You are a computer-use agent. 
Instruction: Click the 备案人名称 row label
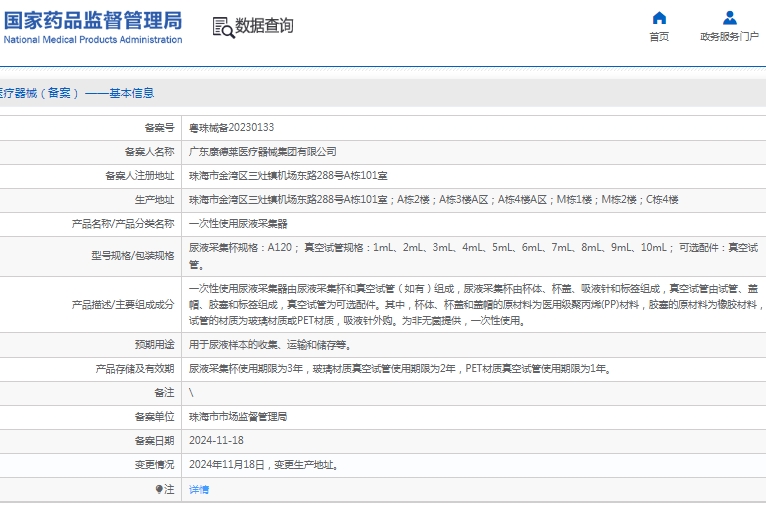tap(149, 151)
